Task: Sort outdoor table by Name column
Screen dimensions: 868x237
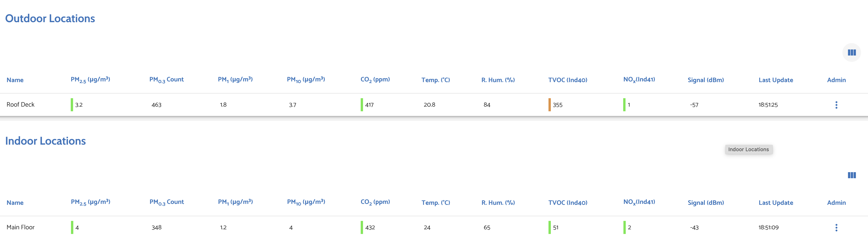Action: click(x=15, y=80)
